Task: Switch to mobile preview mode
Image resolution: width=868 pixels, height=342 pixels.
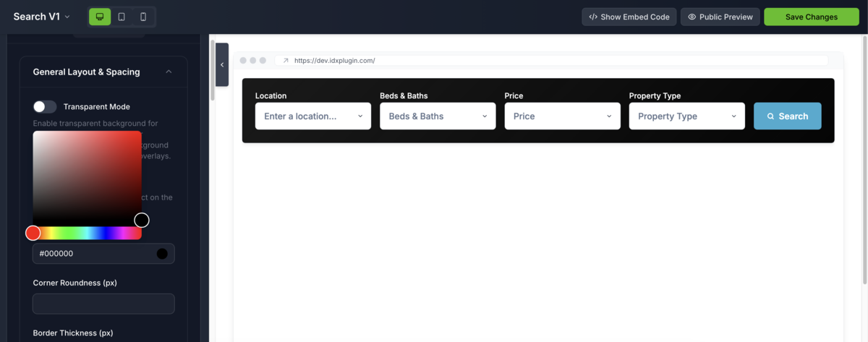Action: (143, 17)
